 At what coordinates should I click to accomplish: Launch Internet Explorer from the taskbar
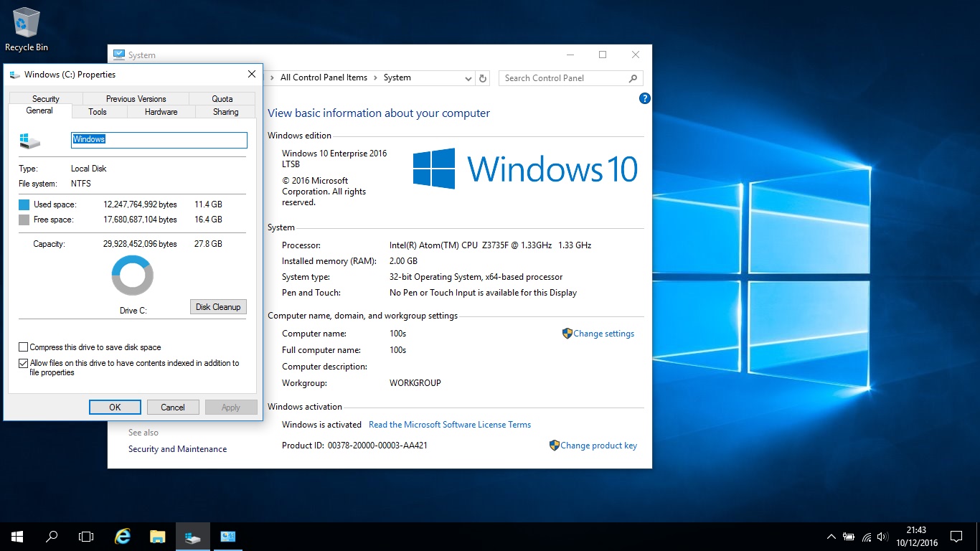(x=123, y=537)
